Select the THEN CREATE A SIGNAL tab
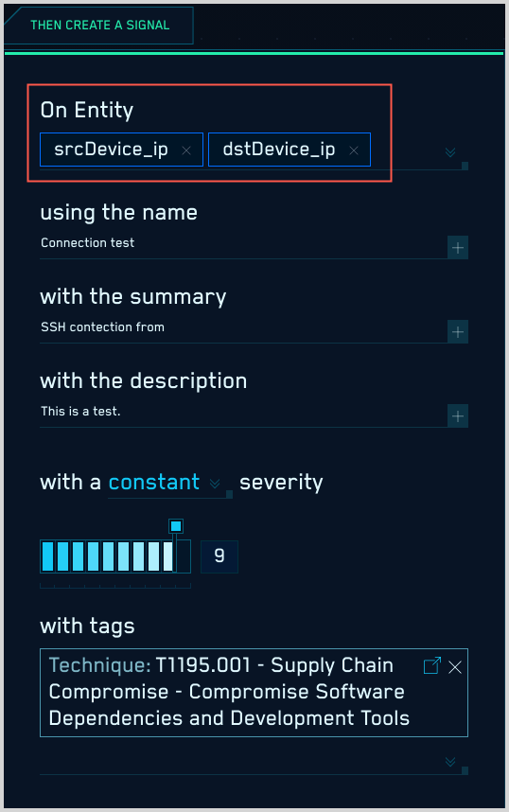509x812 pixels. click(x=99, y=25)
